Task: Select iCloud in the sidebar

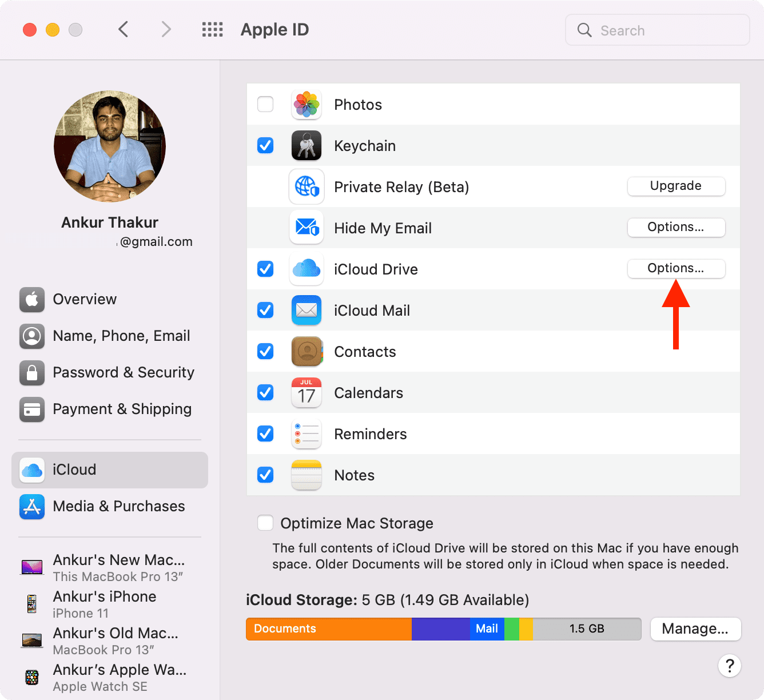Action: tap(110, 470)
